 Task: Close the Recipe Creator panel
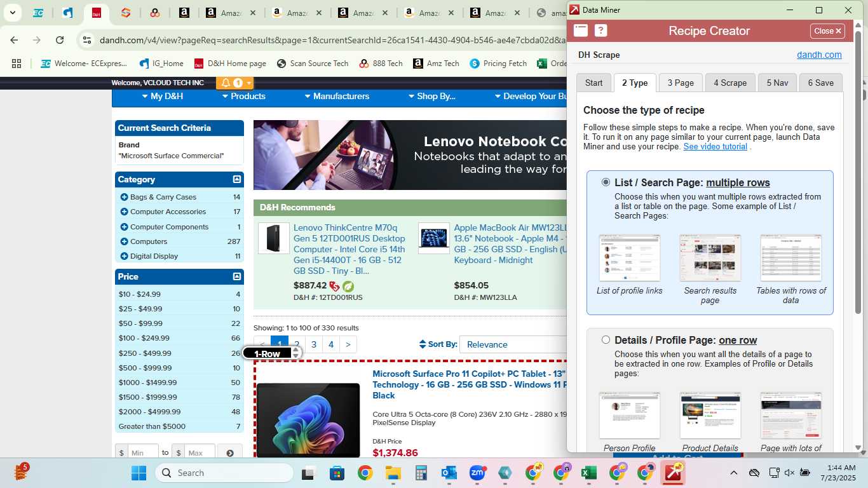(x=827, y=30)
